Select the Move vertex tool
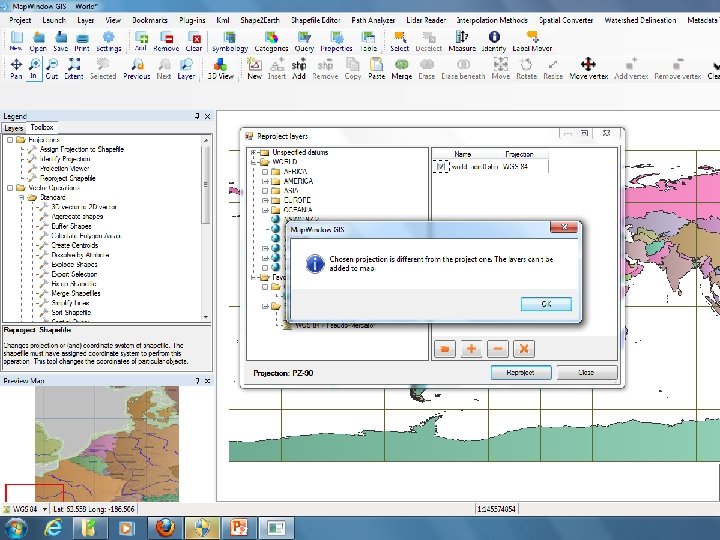 [589, 68]
